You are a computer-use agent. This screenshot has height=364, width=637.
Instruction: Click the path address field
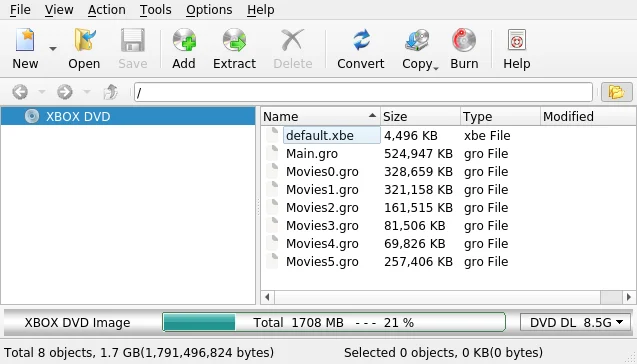coord(363,92)
